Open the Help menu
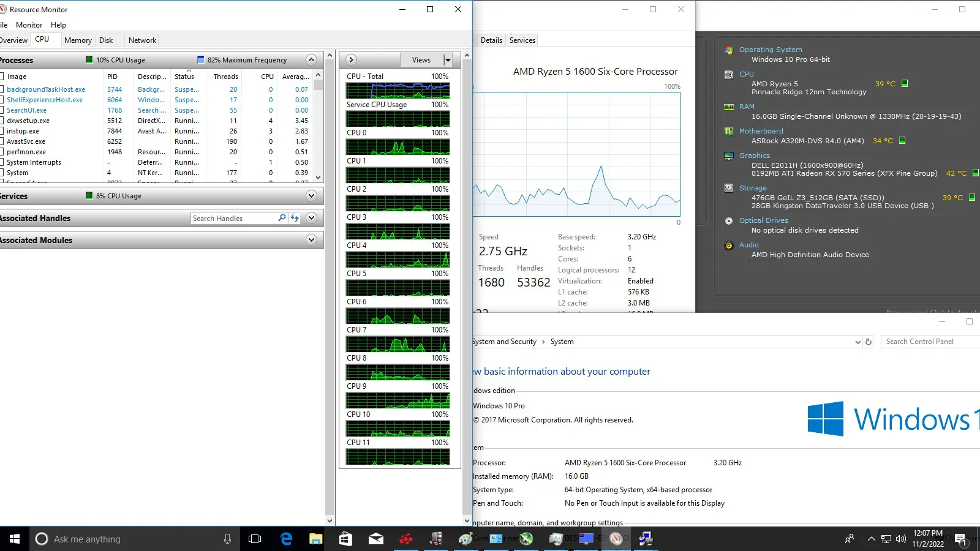Viewport: 980px width, 551px height. pos(58,25)
